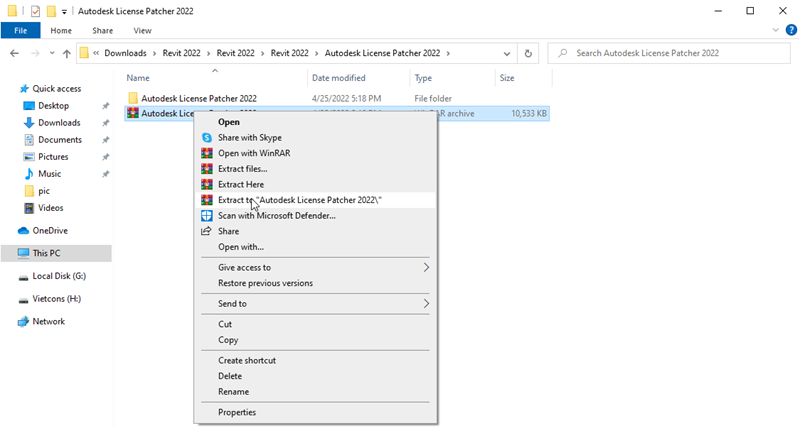Image resolution: width=800 pixels, height=427 pixels.
Task: Open the File ribbon tab
Action: coord(20,30)
